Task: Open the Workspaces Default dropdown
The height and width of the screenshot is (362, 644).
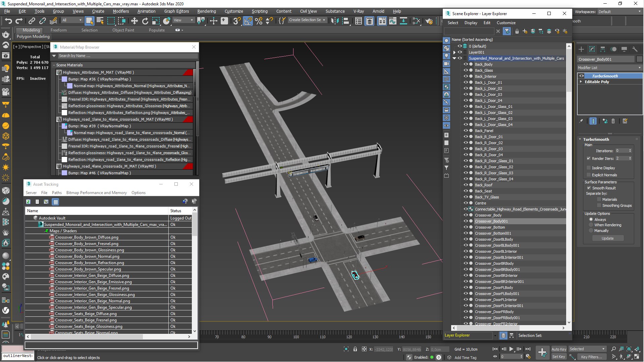Action: tap(619, 12)
